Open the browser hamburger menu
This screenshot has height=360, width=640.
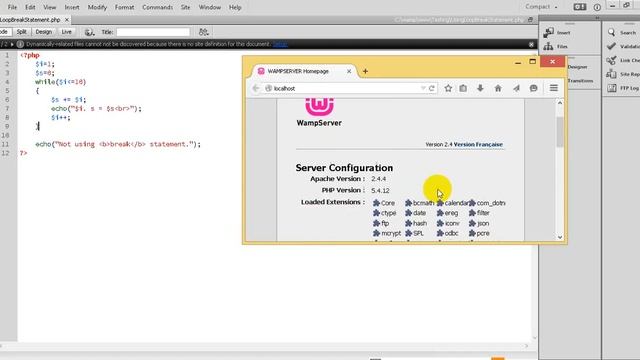[553, 88]
